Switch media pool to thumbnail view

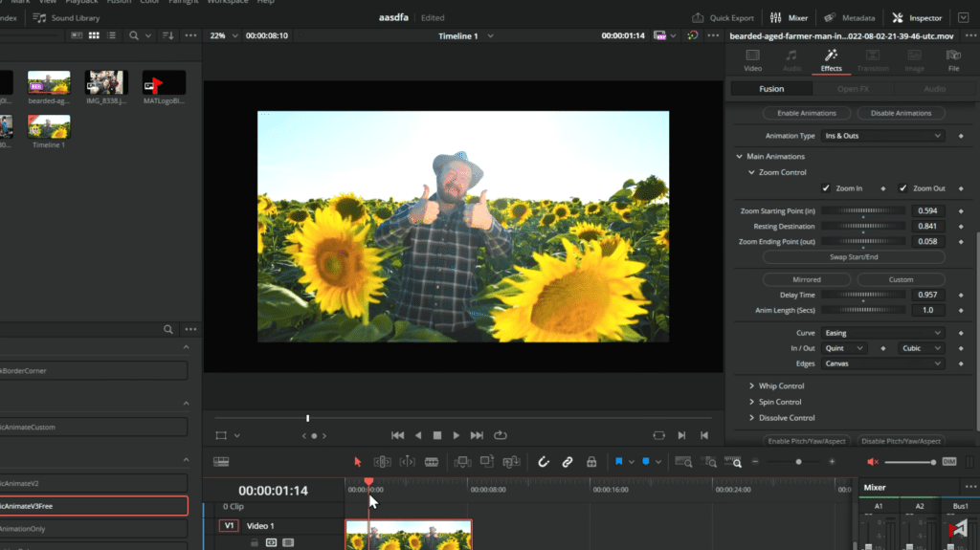click(94, 35)
